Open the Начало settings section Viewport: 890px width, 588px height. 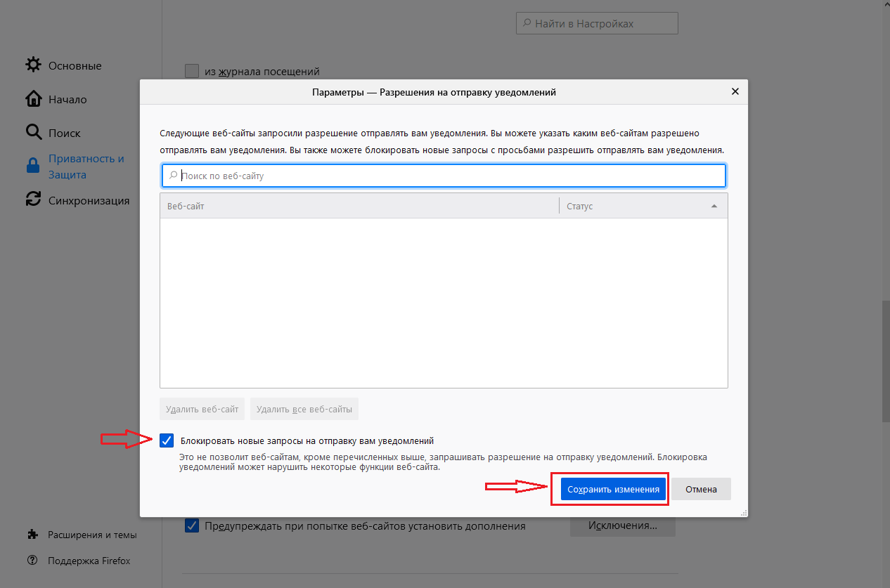pyautogui.click(x=67, y=99)
